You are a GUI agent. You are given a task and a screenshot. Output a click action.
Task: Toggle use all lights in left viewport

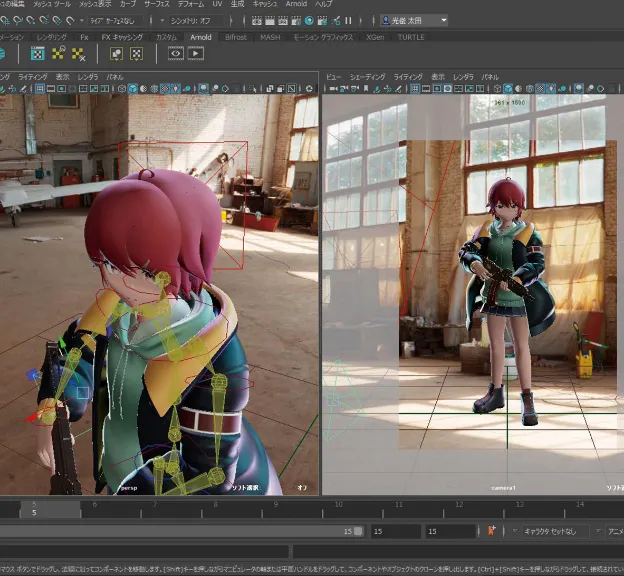click(x=176, y=89)
